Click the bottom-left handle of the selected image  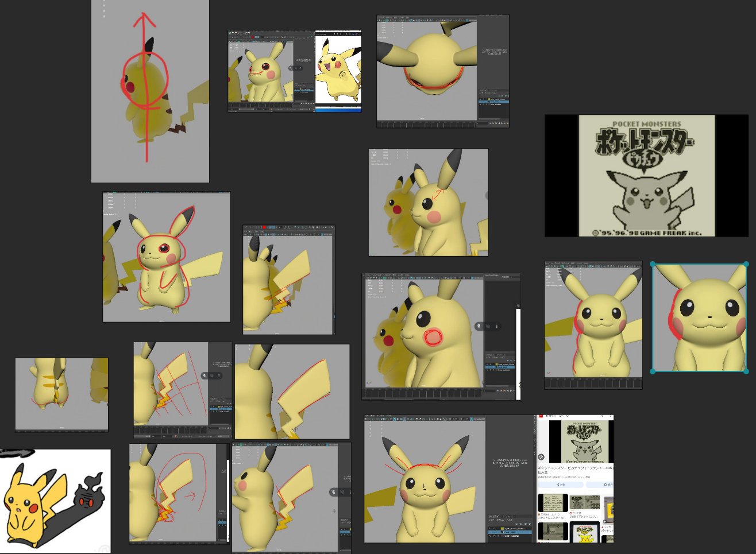(x=653, y=371)
